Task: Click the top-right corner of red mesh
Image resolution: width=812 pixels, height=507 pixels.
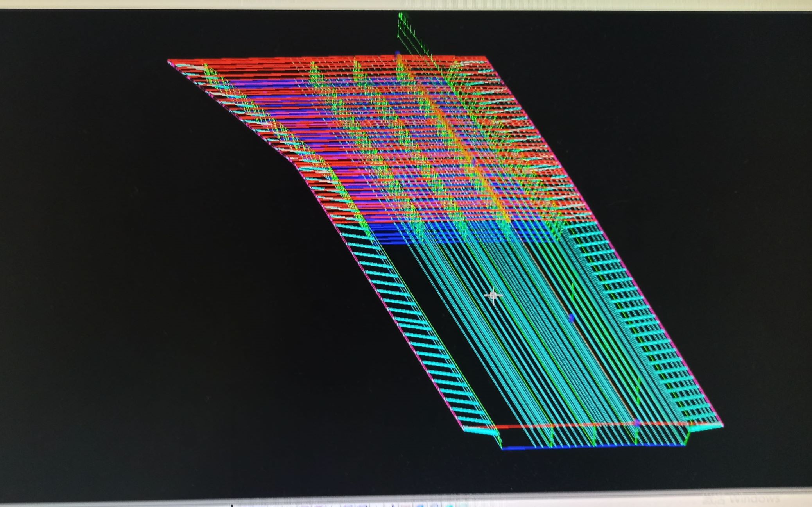Action: 486,57
